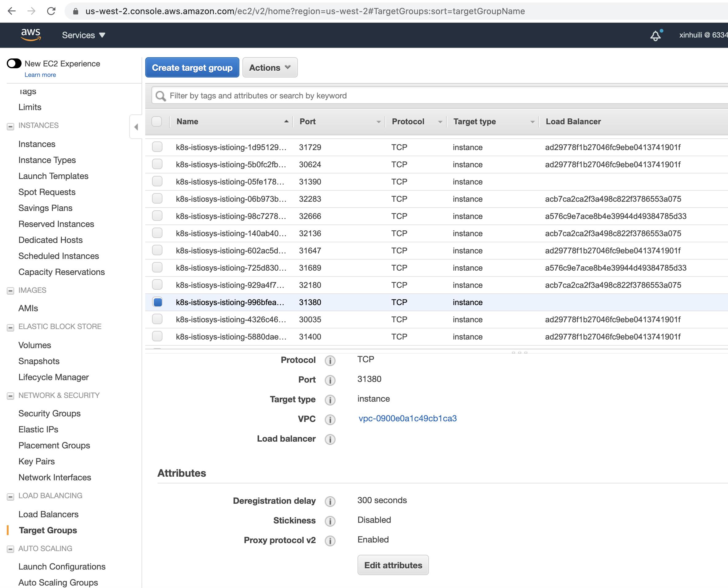Open Launch Templates in the sidebar
This screenshot has width=728, height=588.
53,176
